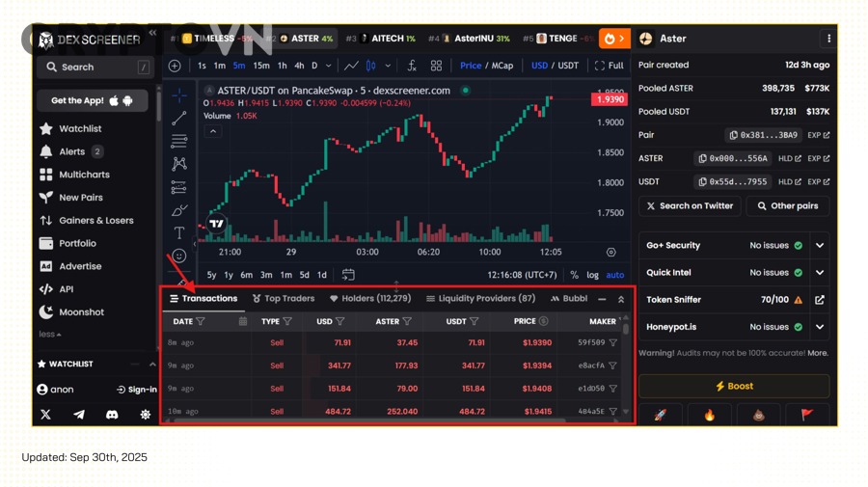Select the 15m timeframe

pyautogui.click(x=261, y=66)
